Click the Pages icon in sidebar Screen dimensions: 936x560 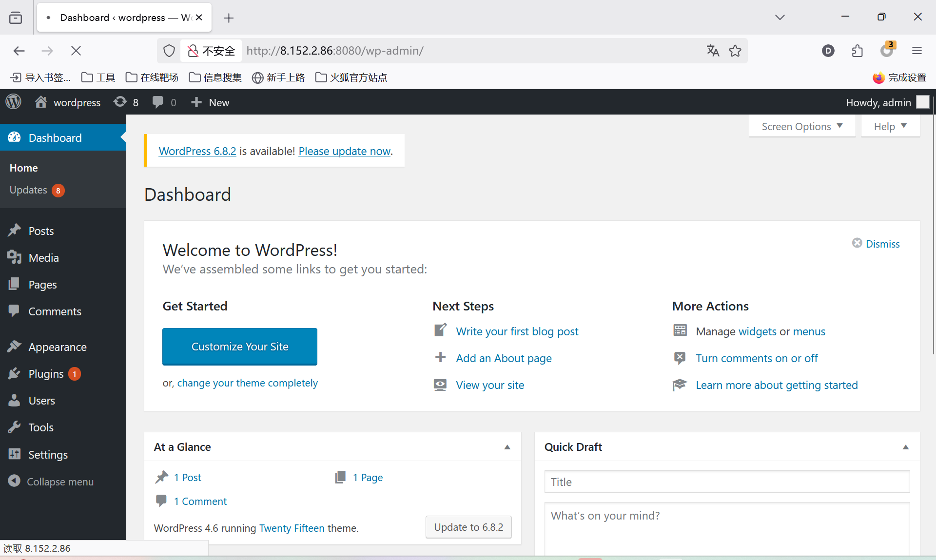pyautogui.click(x=15, y=284)
